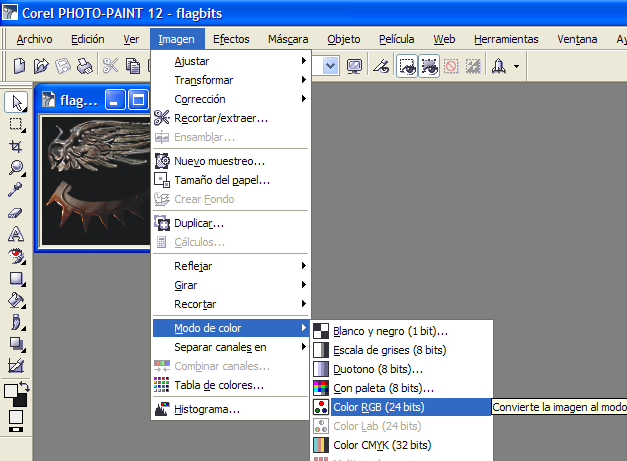Image resolution: width=627 pixels, height=461 pixels.
Task: Select the Text tool
Action: [x=16, y=234]
